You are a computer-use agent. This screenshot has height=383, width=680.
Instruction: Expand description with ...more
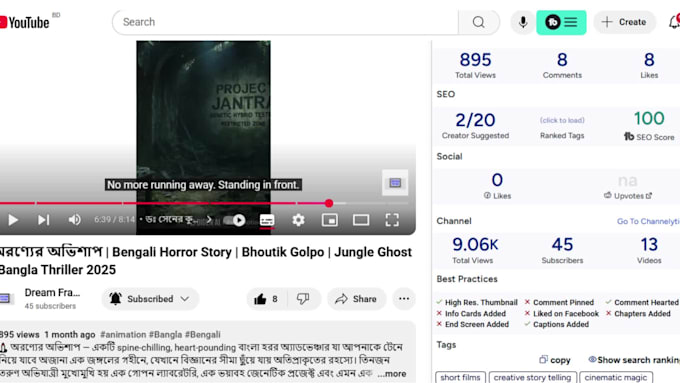click(x=392, y=373)
